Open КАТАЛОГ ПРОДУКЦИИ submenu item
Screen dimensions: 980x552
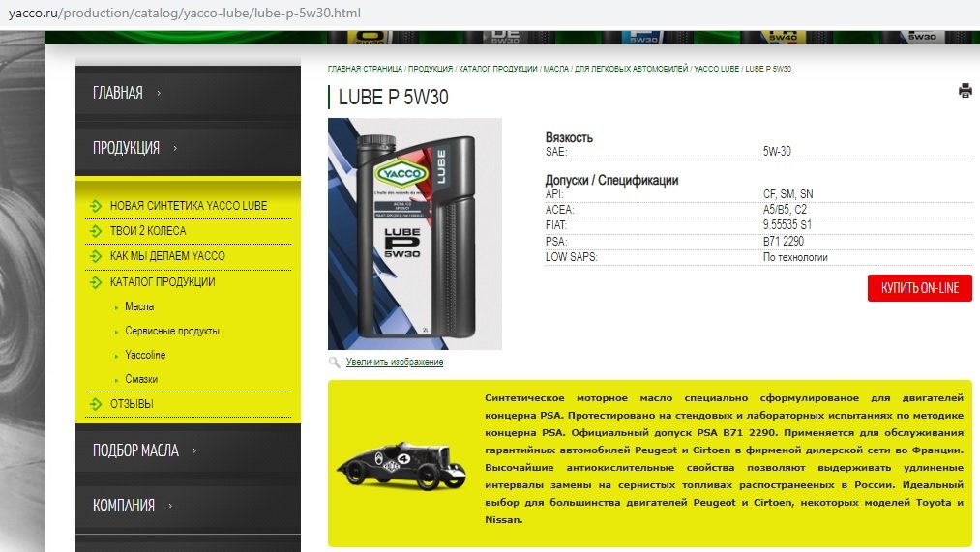coord(162,282)
